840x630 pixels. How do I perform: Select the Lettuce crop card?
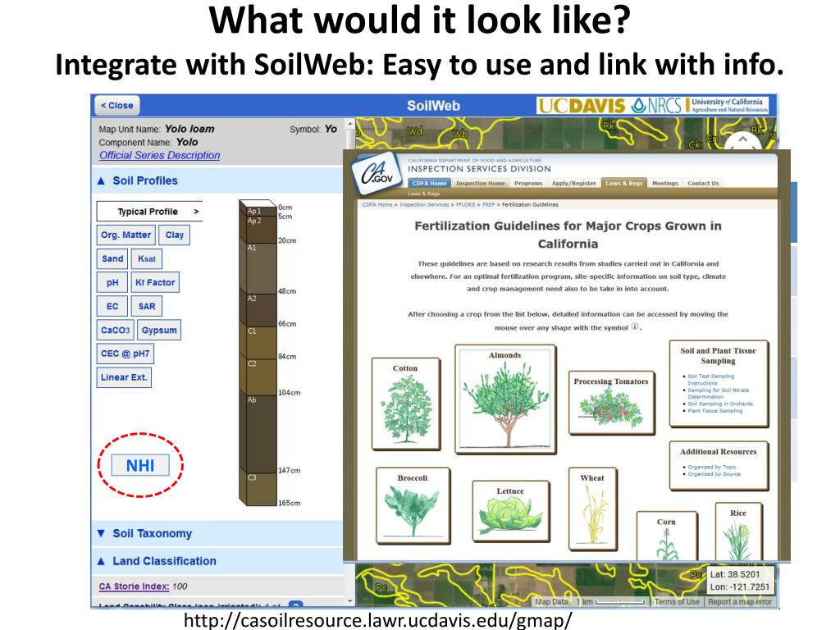[510, 510]
